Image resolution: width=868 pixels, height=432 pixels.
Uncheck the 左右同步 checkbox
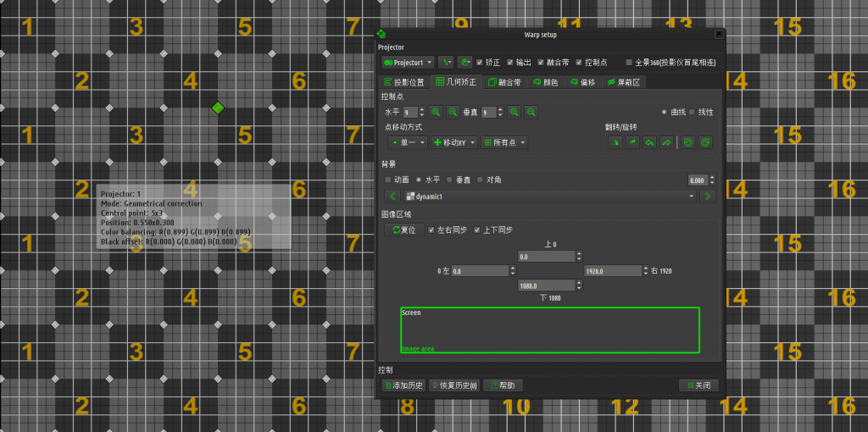pos(432,230)
